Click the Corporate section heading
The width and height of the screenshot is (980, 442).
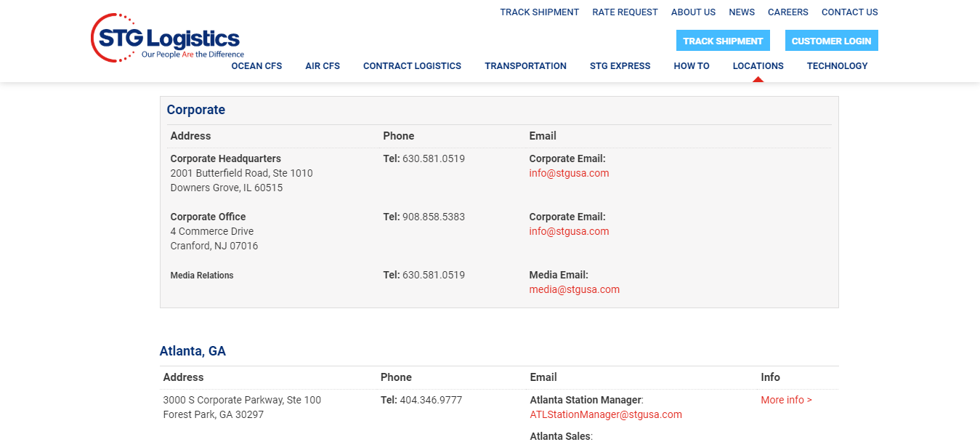[x=196, y=110]
